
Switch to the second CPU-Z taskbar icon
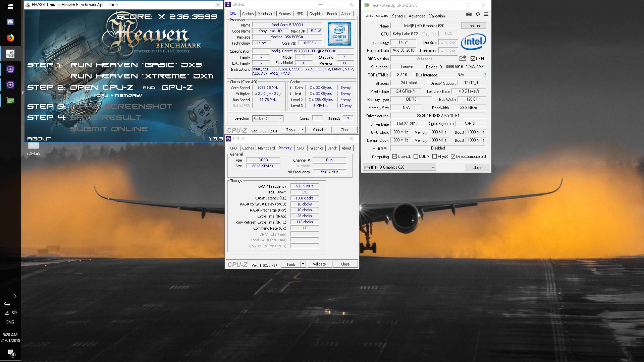click(10, 85)
